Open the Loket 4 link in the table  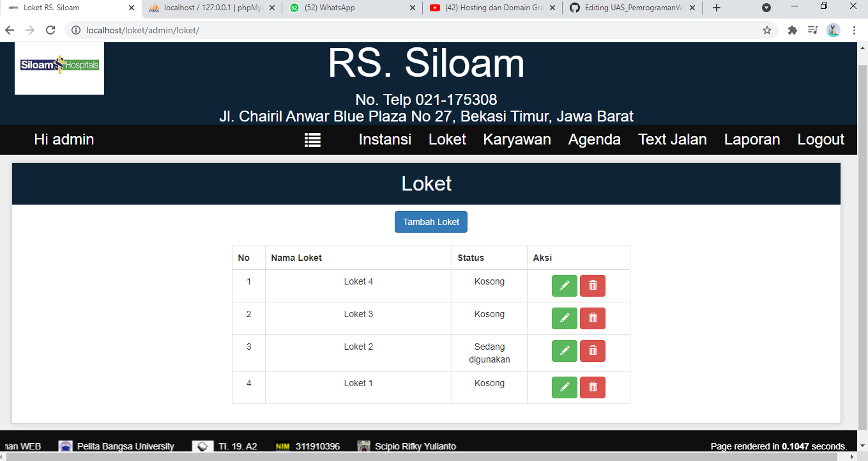pyautogui.click(x=358, y=281)
